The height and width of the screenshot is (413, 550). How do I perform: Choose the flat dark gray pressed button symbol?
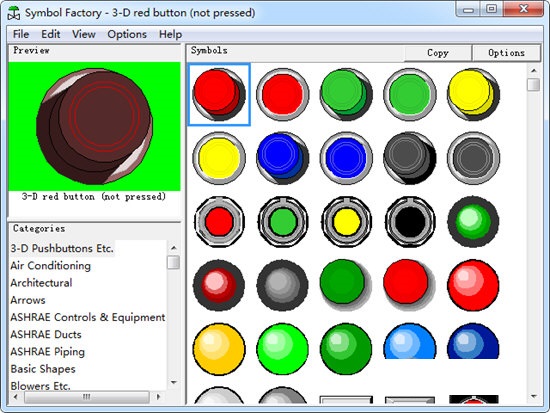pyautogui.click(x=473, y=158)
